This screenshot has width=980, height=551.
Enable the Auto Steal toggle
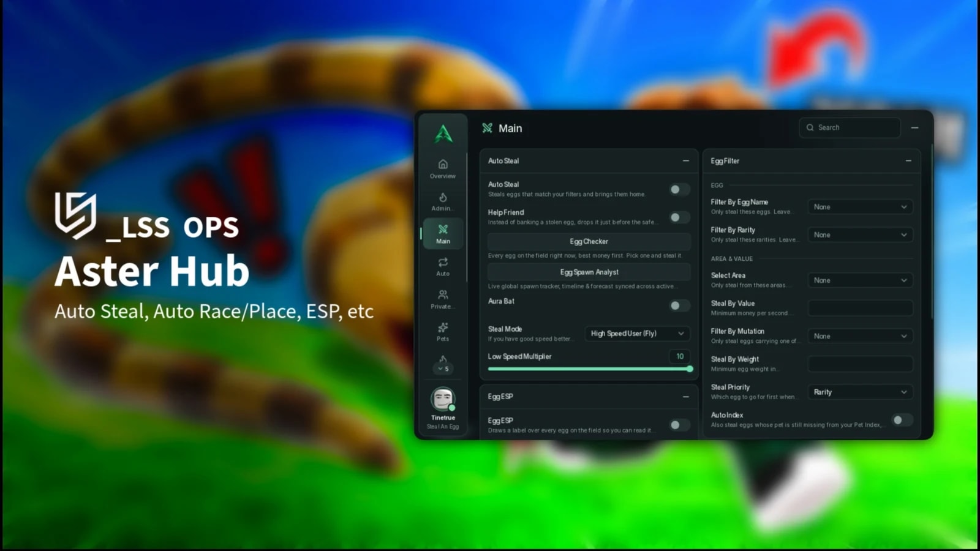click(x=679, y=189)
